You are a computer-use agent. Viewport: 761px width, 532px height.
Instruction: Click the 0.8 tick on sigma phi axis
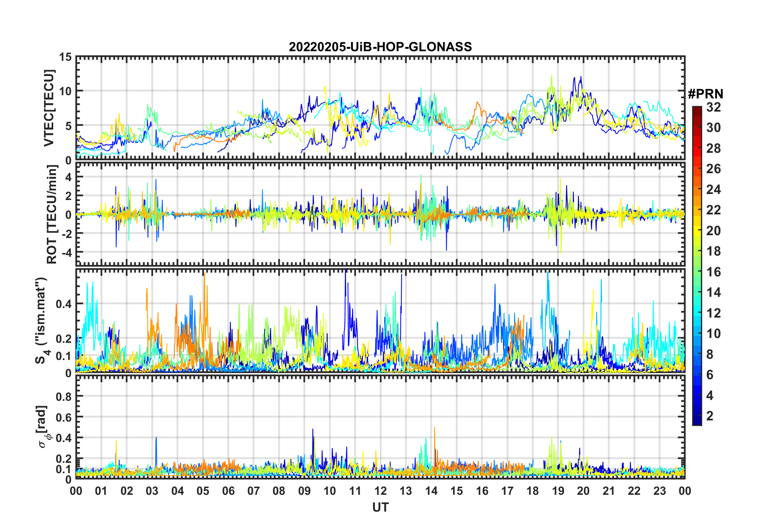tap(64, 396)
